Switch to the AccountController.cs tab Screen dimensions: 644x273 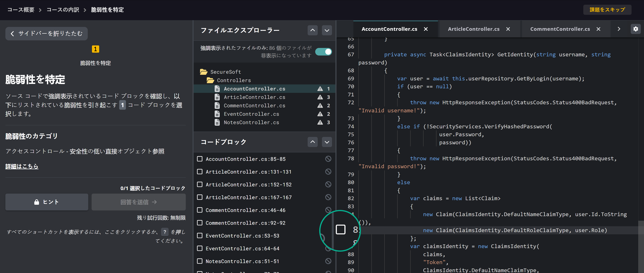coord(389,29)
